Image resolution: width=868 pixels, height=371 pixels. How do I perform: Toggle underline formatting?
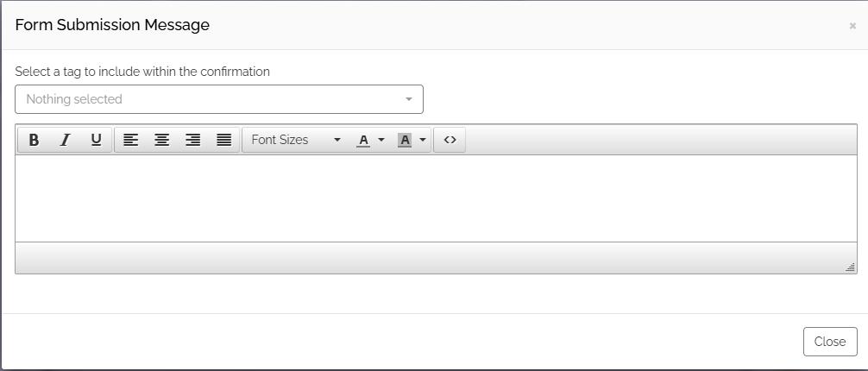(96, 140)
